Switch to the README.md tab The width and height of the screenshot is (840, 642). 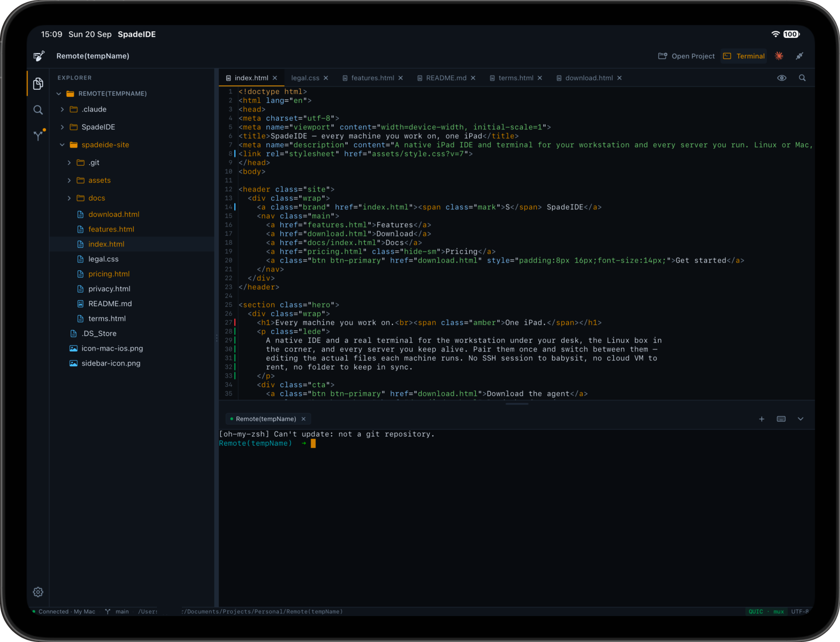click(446, 78)
